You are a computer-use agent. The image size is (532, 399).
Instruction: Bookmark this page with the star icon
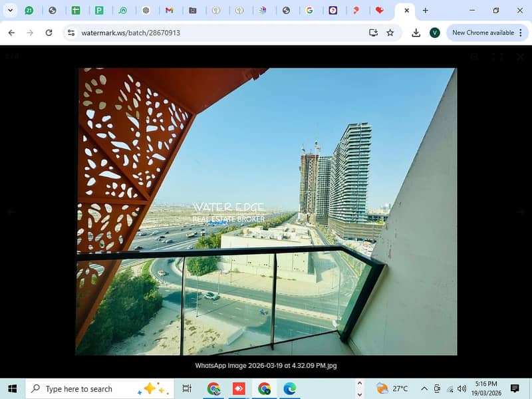tap(390, 33)
